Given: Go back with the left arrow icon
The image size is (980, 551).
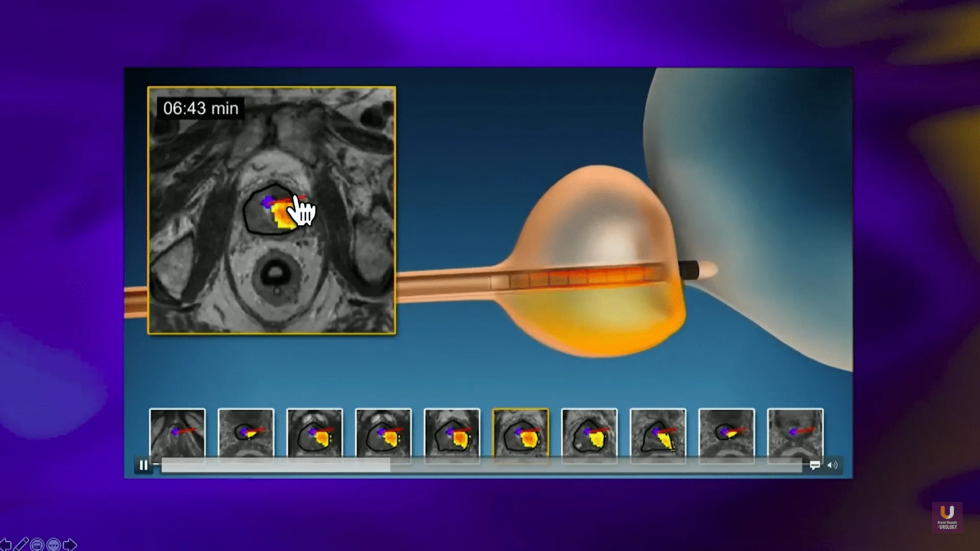Looking at the screenshot, I should click(6, 545).
